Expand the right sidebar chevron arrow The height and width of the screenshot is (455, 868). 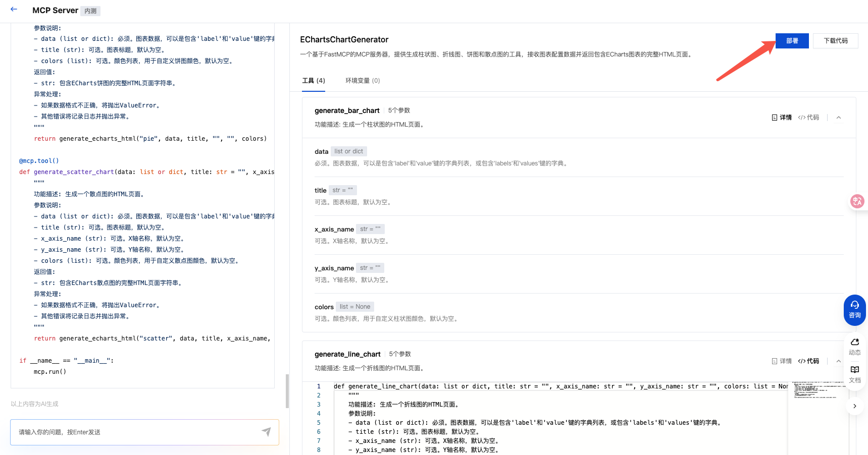pyautogui.click(x=854, y=406)
